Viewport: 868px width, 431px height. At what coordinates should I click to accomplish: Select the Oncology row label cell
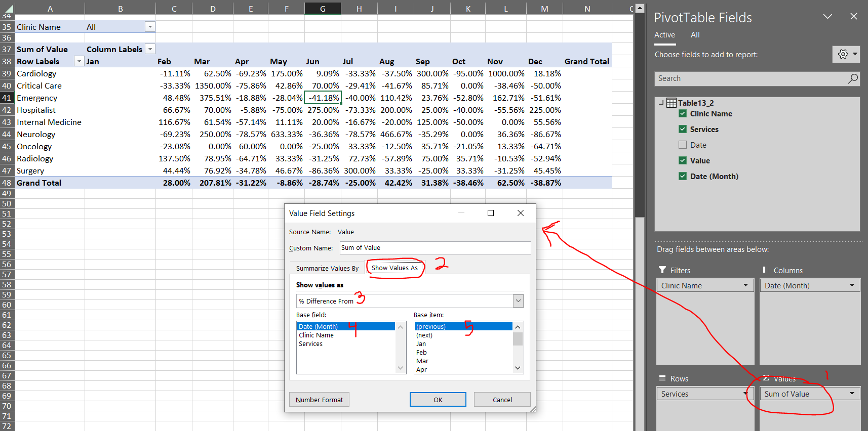[x=50, y=146]
